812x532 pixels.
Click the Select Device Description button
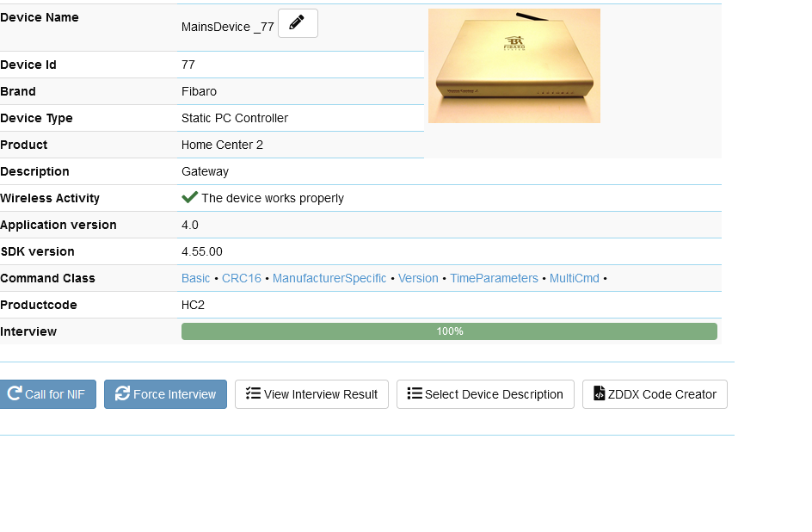(x=485, y=394)
